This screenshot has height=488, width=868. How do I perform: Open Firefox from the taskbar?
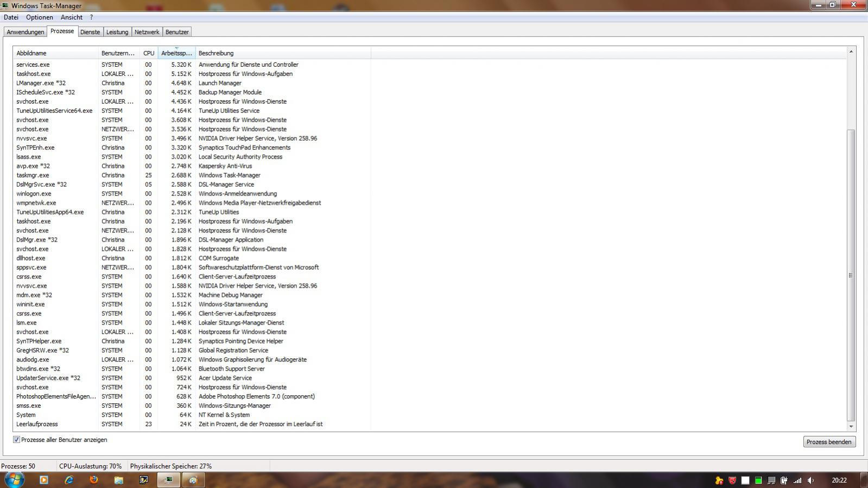tap(94, 480)
